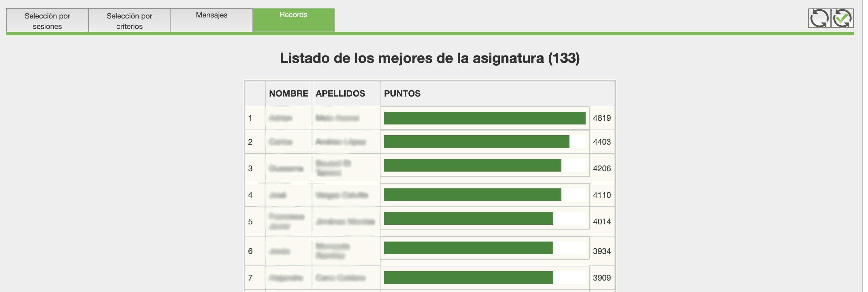Click the PUNTOS column header
868x292 pixels.
point(402,94)
